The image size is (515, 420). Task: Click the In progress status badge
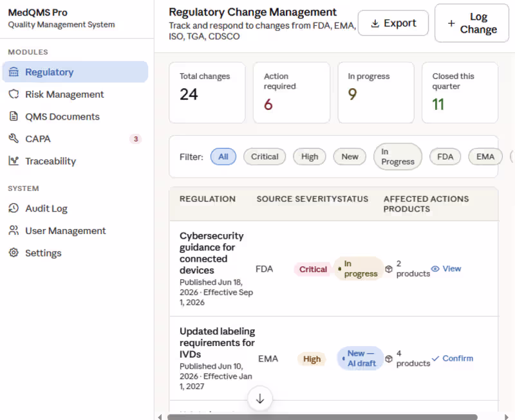pyautogui.click(x=359, y=268)
